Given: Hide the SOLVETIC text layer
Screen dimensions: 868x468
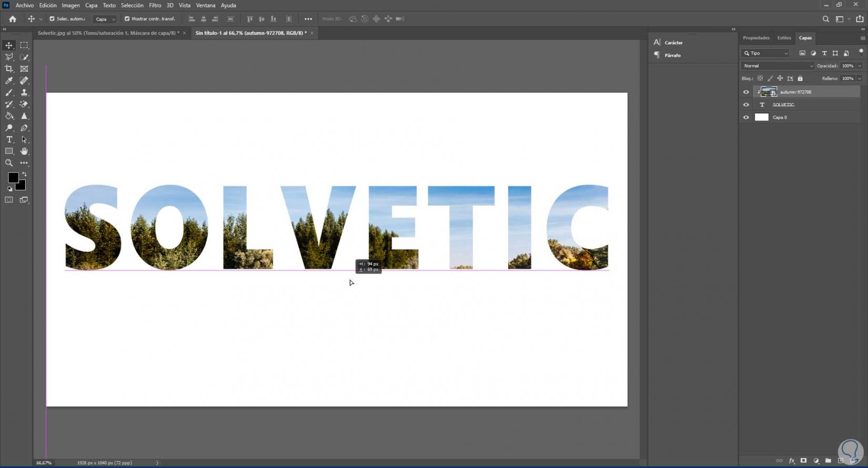Looking at the screenshot, I should click(746, 105).
